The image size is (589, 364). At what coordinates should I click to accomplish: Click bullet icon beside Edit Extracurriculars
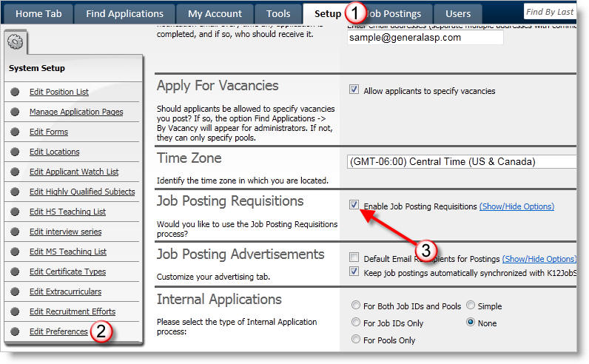click(15, 291)
